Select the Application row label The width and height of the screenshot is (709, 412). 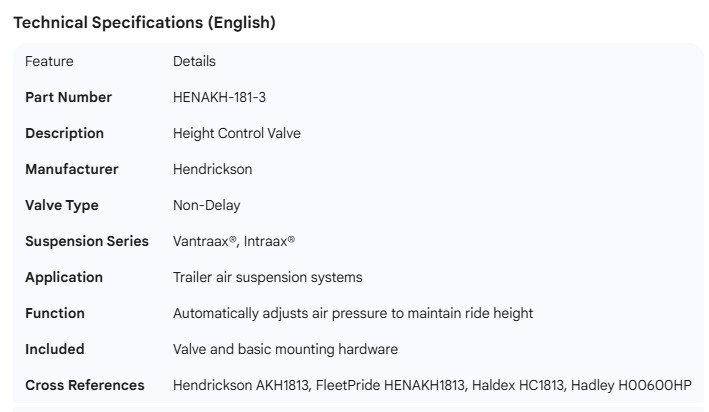[x=63, y=277]
